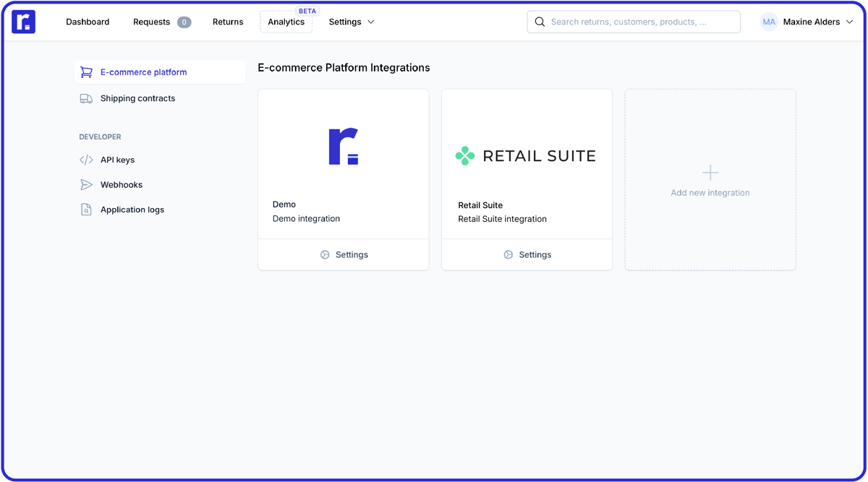Viewport: 868px width, 482px height.
Task: Expand the Settings dropdown in the top navigation
Action: pyautogui.click(x=352, y=22)
